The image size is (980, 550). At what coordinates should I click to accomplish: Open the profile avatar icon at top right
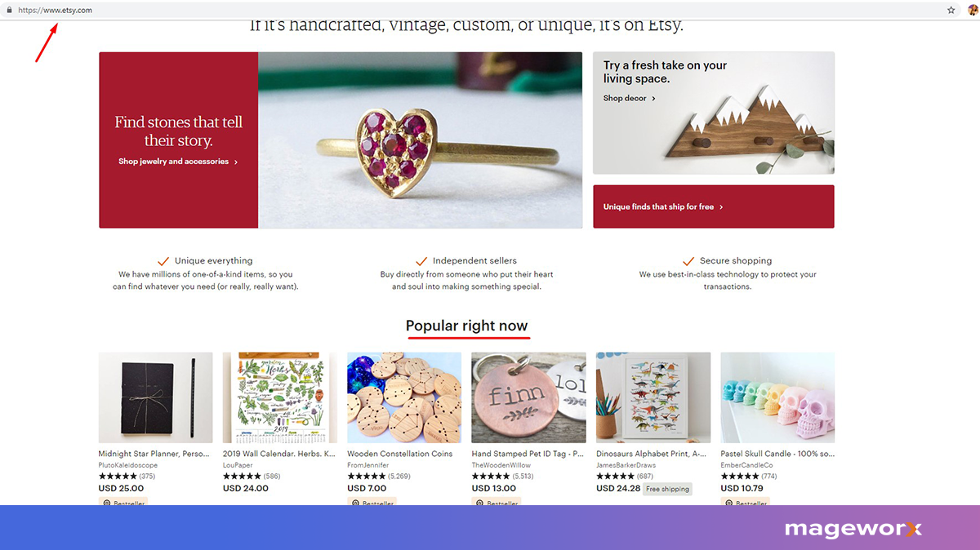click(x=973, y=10)
